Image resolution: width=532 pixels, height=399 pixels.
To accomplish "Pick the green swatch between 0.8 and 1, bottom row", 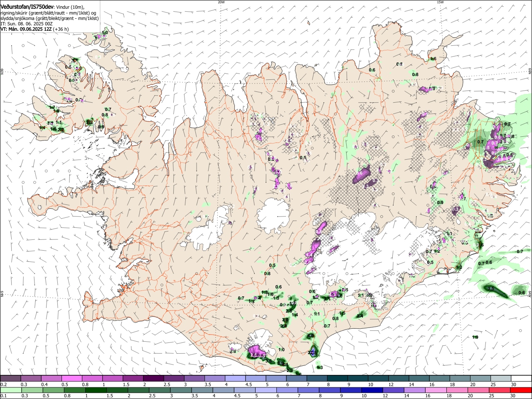I will [x=74, y=390].
